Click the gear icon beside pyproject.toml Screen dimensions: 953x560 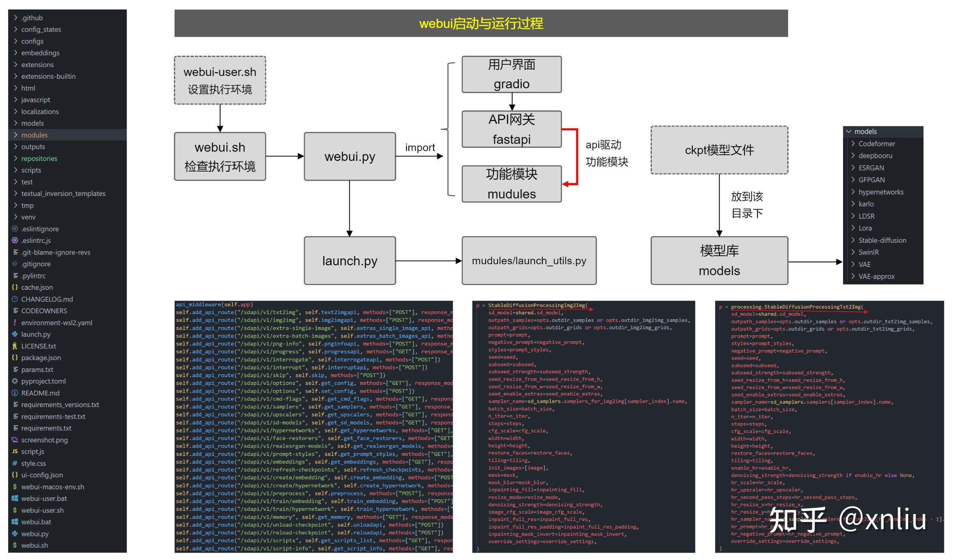[x=14, y=381]
